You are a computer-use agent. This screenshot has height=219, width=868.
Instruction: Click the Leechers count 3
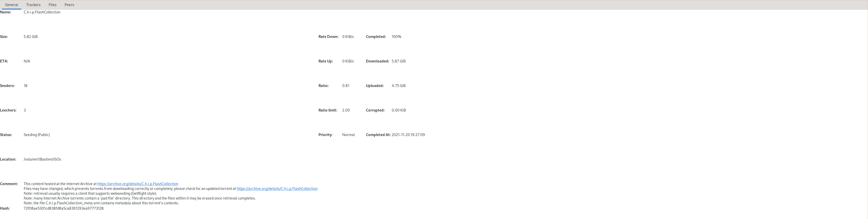[x=24, y=110]
